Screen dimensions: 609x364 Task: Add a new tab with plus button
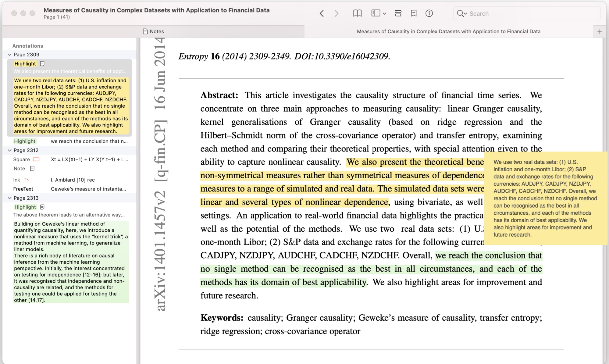click(x=600, y=32)
